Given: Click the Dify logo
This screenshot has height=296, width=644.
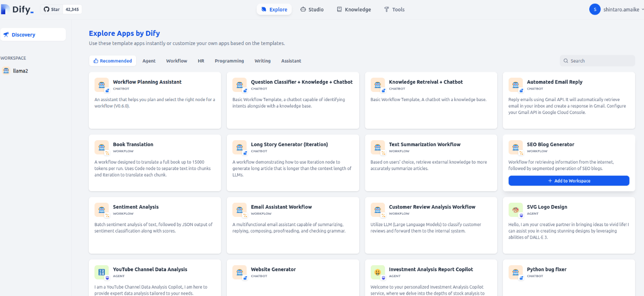Looking at the screenshot, I should tap(17, 9).
